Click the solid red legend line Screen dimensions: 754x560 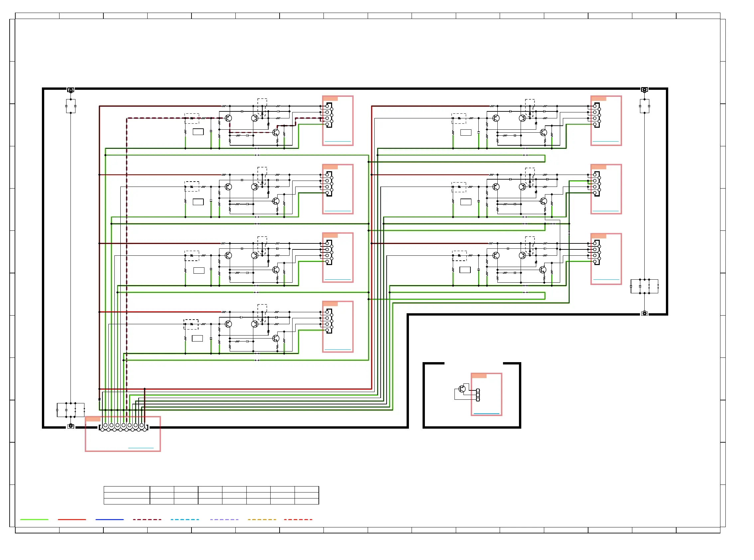(72, 519)
